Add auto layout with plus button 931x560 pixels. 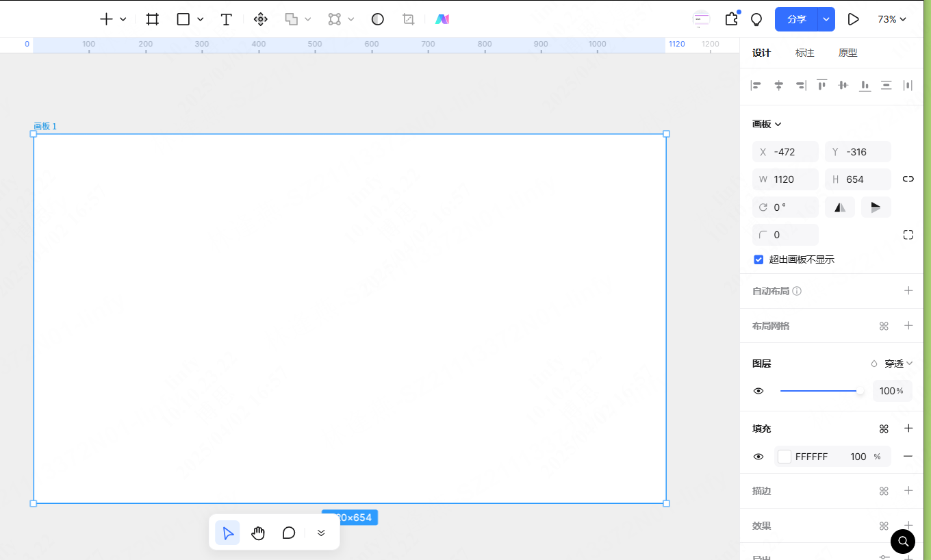tap(908, 290)
